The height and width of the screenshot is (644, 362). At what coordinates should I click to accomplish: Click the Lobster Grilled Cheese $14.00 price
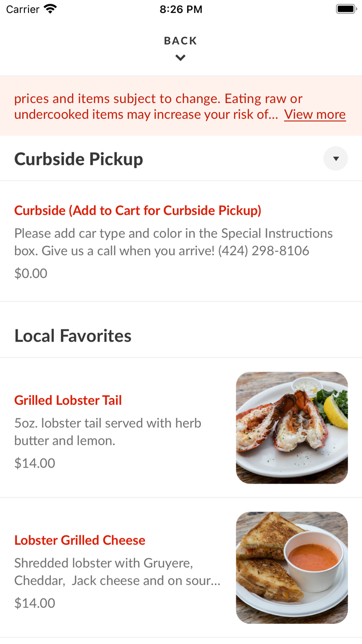tap(35, 603)
